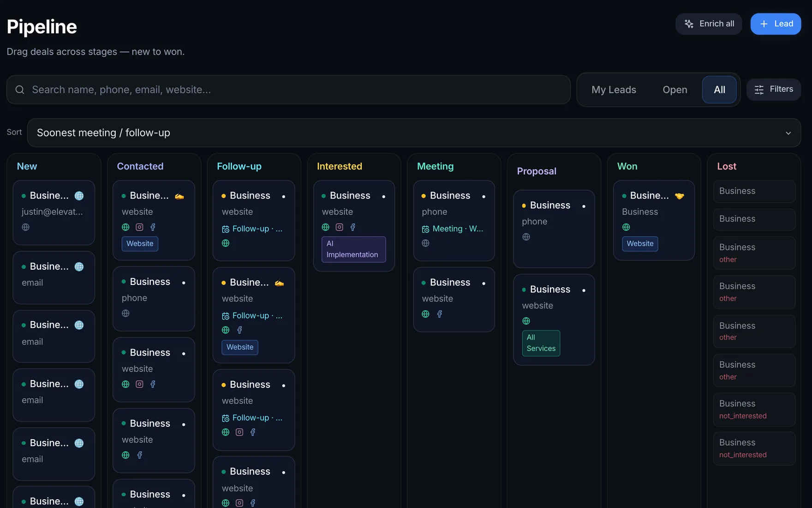The image size is (812, 508).
Task: Click the handshake emoji on the Won card
Action: click(679, 196)
